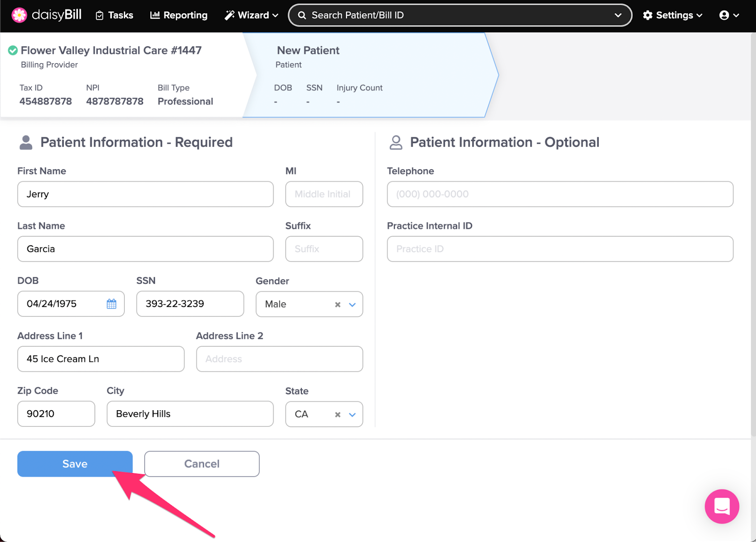Open the user account menu
Screen dimensions: 756x542
(x=729, y=15)
